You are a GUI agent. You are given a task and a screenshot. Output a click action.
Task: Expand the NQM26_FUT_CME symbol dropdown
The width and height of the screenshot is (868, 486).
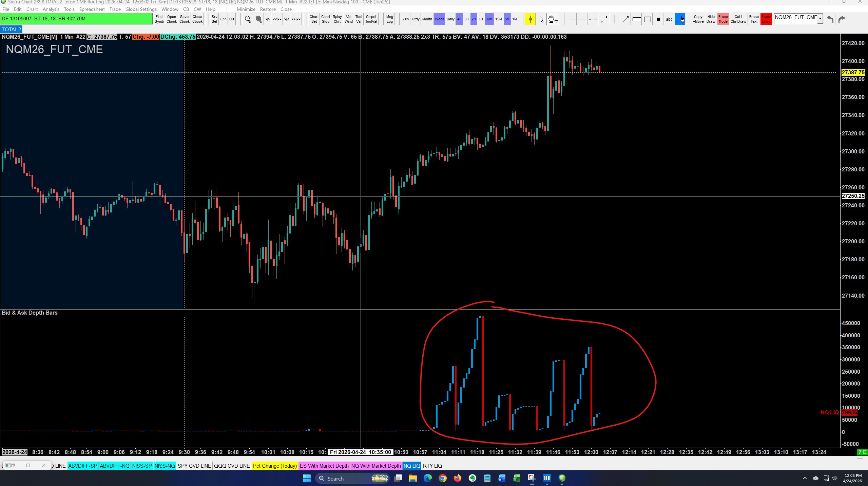point(820,19)
